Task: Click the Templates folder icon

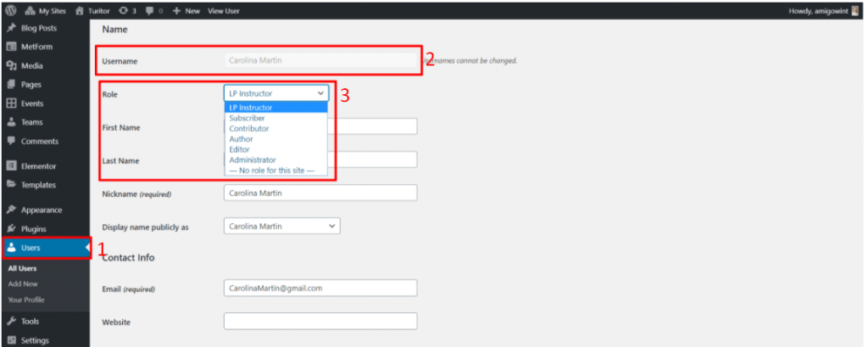Action: point(11,185)
